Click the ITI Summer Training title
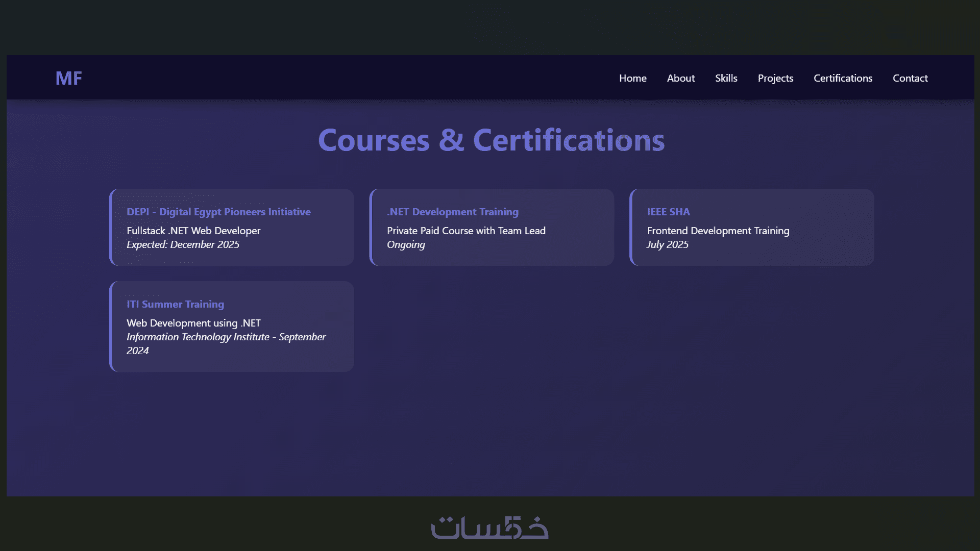The width and height of the screenshot is (980, 551). pyautogui.click(x=175, y=304)
